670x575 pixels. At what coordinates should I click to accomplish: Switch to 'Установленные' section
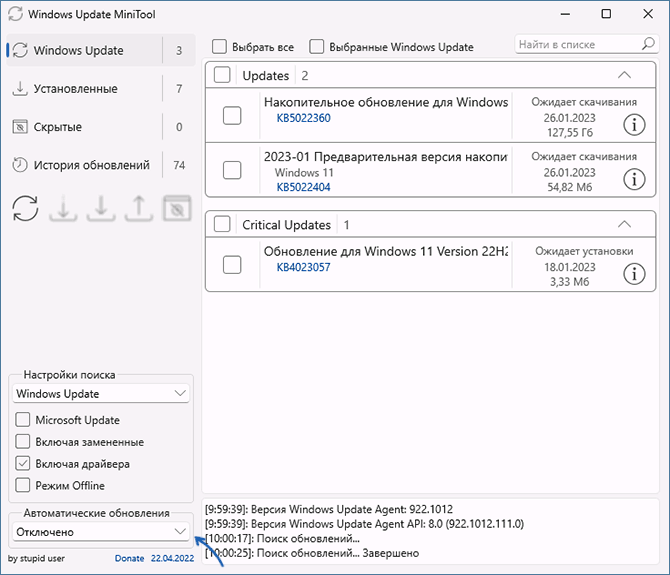(x=101, y=88)
